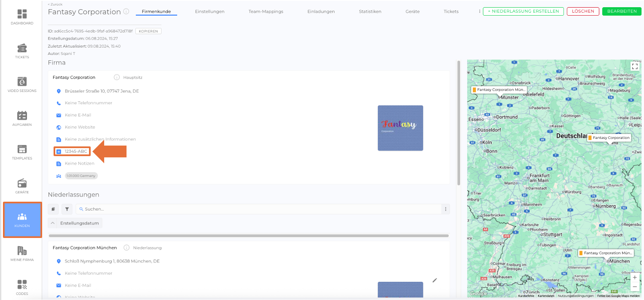Click Kopieren to copy the ID

click(148, 31)
